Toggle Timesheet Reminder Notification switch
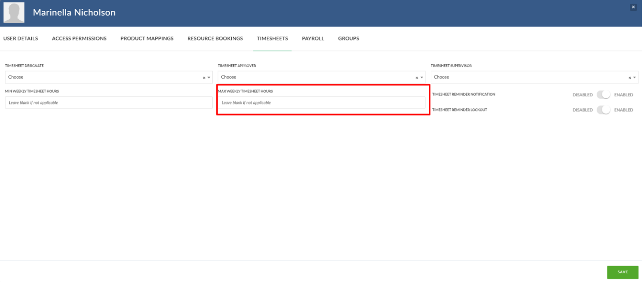The width and height of the screenshot is (644, 283). (x=603, y=95)
